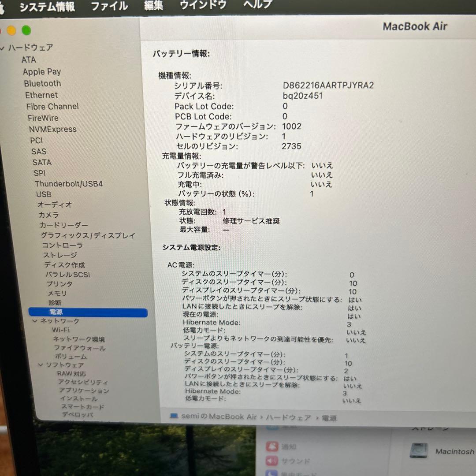Select Fibre Channel in the sidebar
The width and height of the screenshot is (476, 476).
pyautogui.click(x=52, y=107)
